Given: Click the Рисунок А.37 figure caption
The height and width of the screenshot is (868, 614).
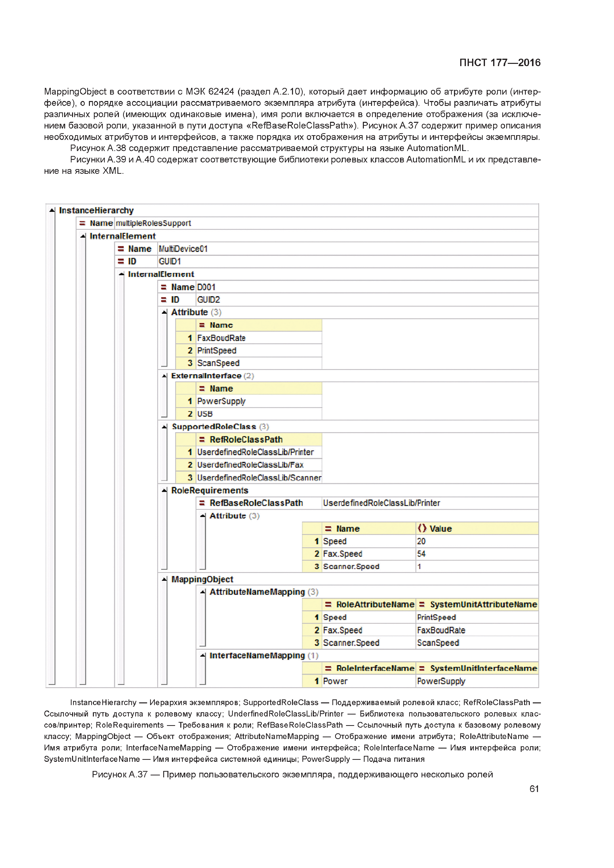Looking at the screenshot, I should (293, 774).
